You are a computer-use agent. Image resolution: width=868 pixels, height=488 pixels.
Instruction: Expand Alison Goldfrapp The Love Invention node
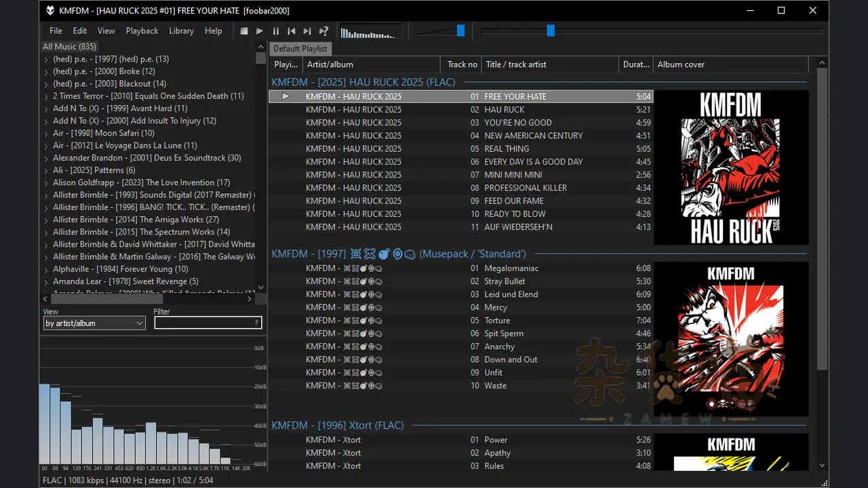click(x=46, y=183)
